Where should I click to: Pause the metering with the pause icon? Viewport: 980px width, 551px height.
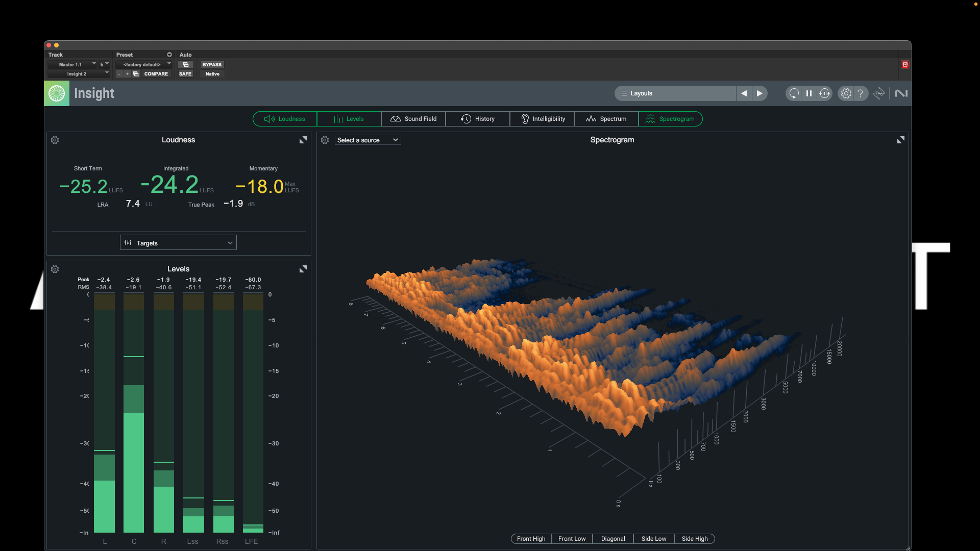click(x=809, y=93)
